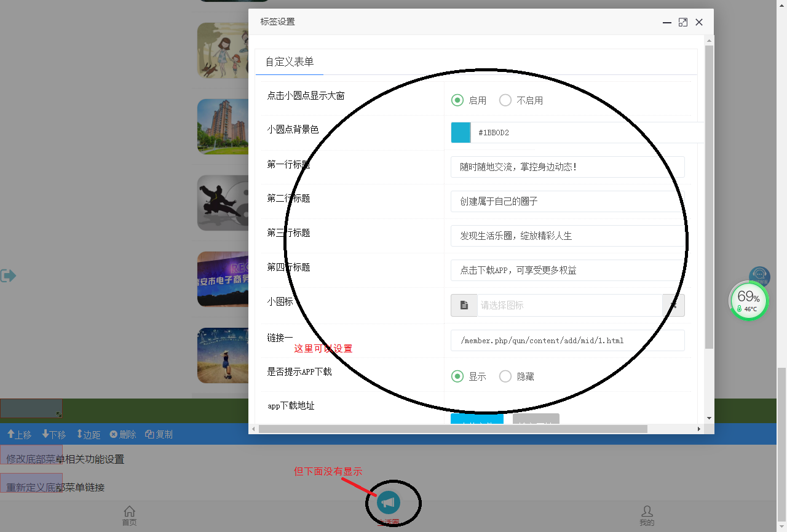Click 复制 copy icon in blue toolbar
Image resolution: width=787 pixels, height=532 pixels.
pyautogui.click(x=149, y=434)
